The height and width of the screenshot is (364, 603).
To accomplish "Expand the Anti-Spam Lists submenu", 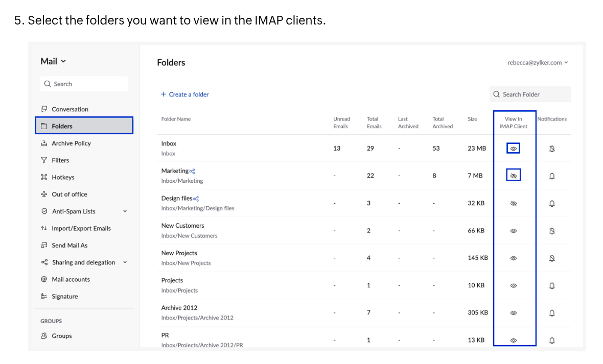I will tap(125, 211).
